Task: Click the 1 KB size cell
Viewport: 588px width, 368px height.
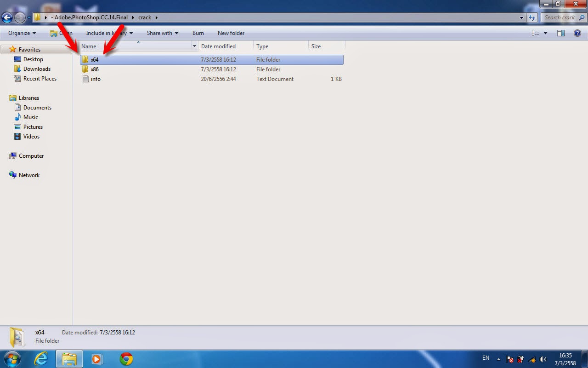Action: pyautogui.click(x=336, y=79)
